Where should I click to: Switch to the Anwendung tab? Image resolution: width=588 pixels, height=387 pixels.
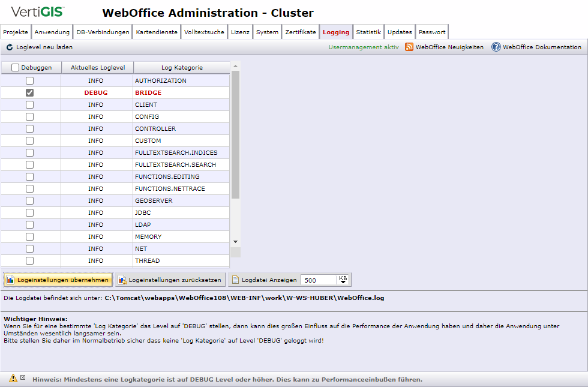52,32
